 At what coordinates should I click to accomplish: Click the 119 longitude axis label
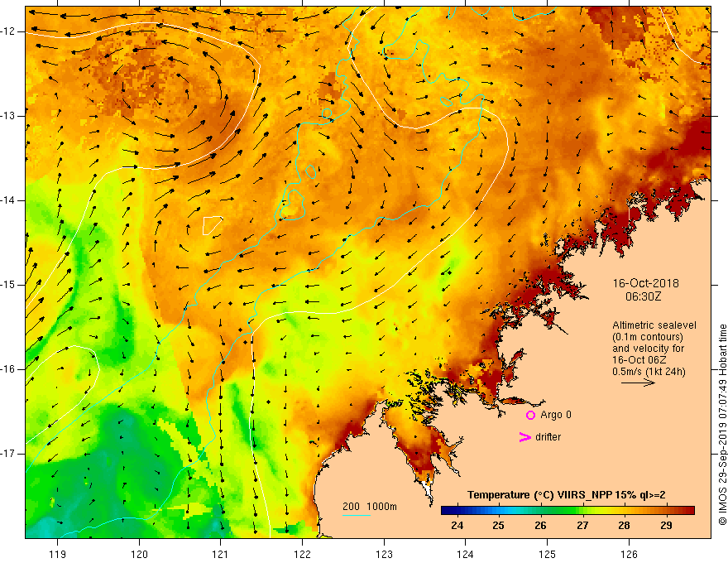pyautogui.click(x=58, y=554)
